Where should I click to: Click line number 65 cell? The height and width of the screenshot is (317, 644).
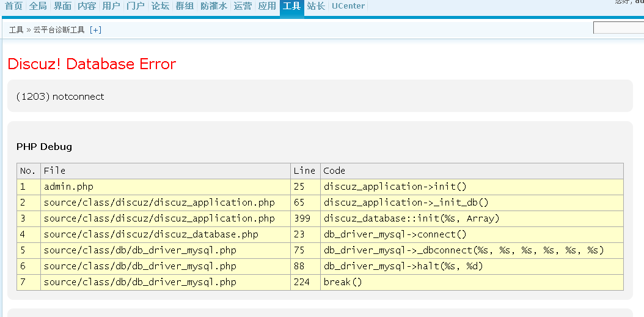305,203
